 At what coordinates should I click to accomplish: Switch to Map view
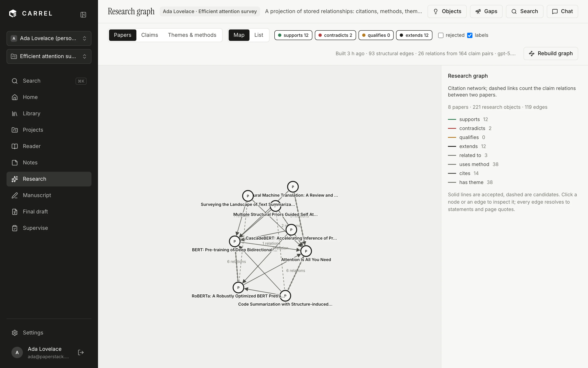pyautogui.click(x=239, y=35)
